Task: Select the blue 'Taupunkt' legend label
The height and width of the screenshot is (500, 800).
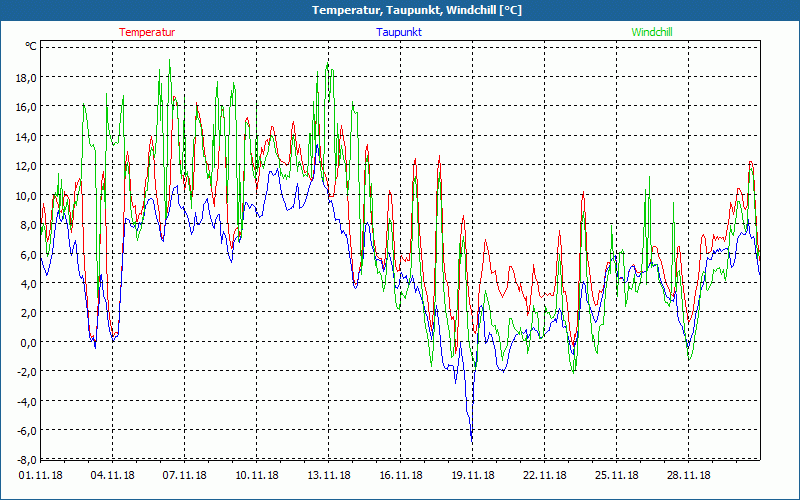Action: [x=399, y=32]
